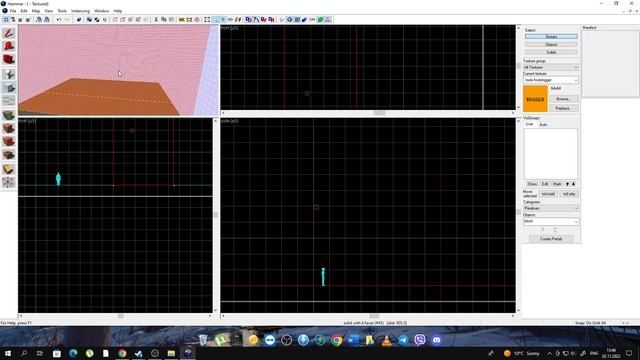
Task: Enable Objects selection mode
Action: click(551, 44)
